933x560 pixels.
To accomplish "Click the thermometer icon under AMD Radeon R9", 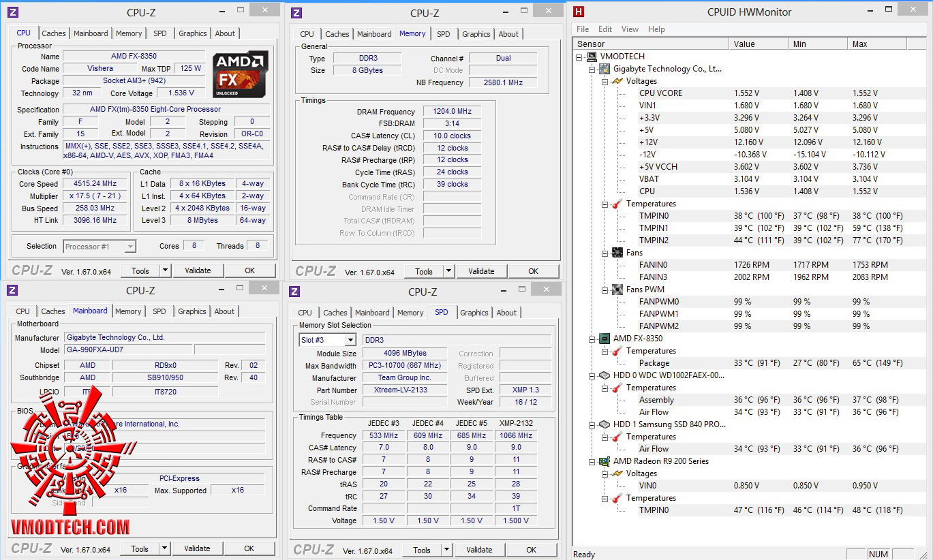I will coord(617,498).
